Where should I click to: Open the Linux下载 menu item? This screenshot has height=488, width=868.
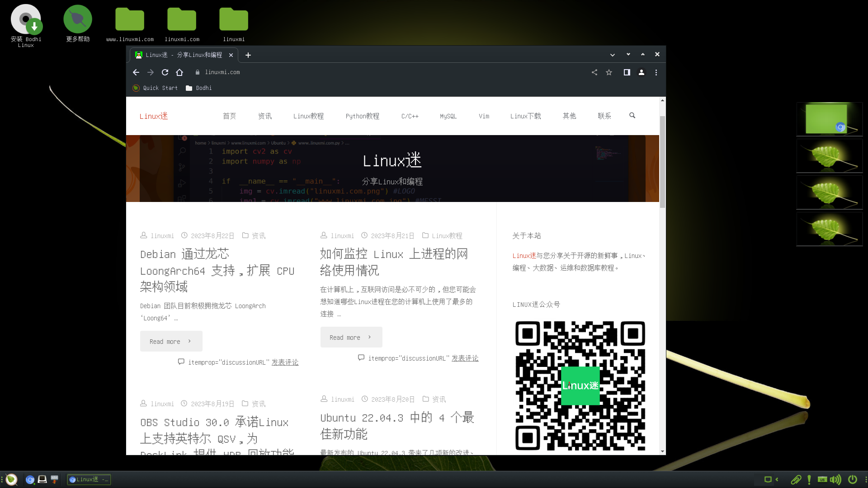(x=526, y=116)
